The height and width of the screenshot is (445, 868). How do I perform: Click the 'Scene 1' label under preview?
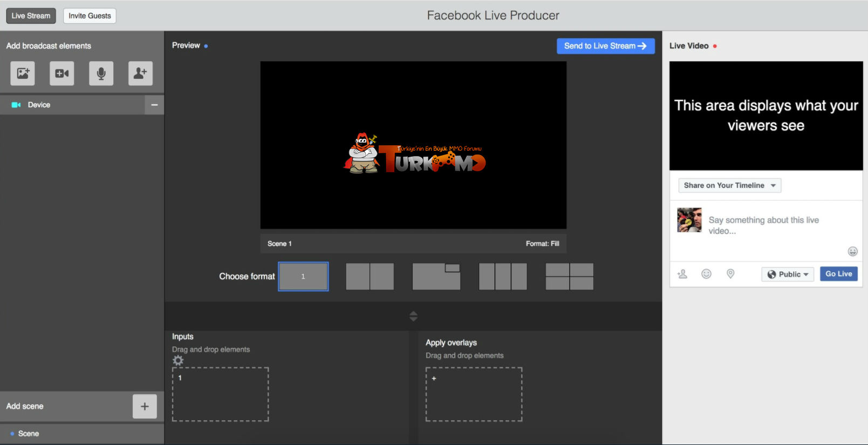(279, 244)
